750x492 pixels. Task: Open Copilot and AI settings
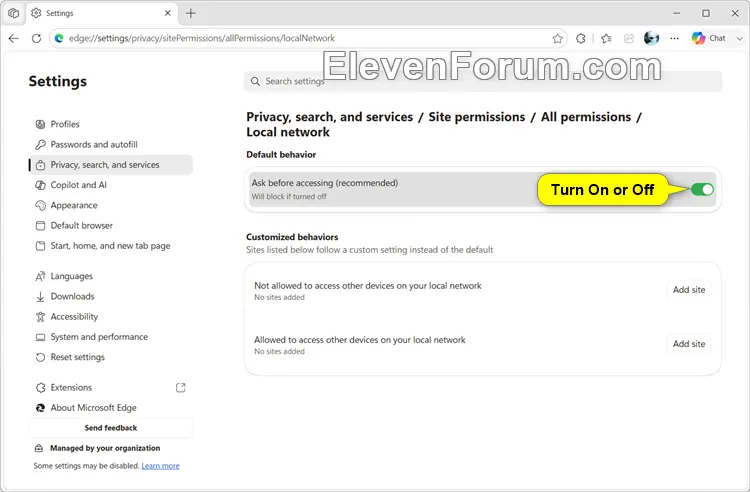pyautogui.click(x=111, y=185)
